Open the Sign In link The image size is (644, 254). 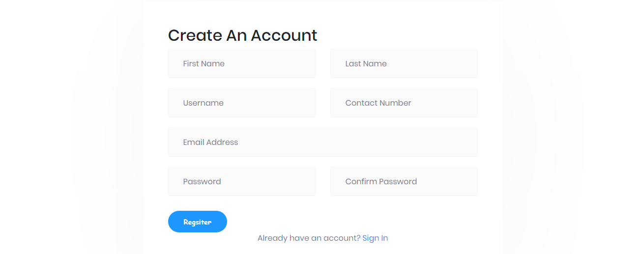click(375, 238)
